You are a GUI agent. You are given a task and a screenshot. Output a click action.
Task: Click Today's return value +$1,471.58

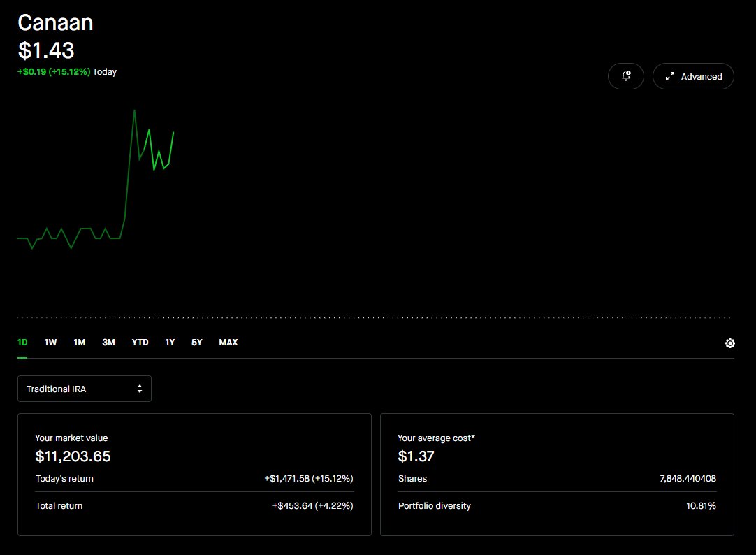(x=309, y=478)
